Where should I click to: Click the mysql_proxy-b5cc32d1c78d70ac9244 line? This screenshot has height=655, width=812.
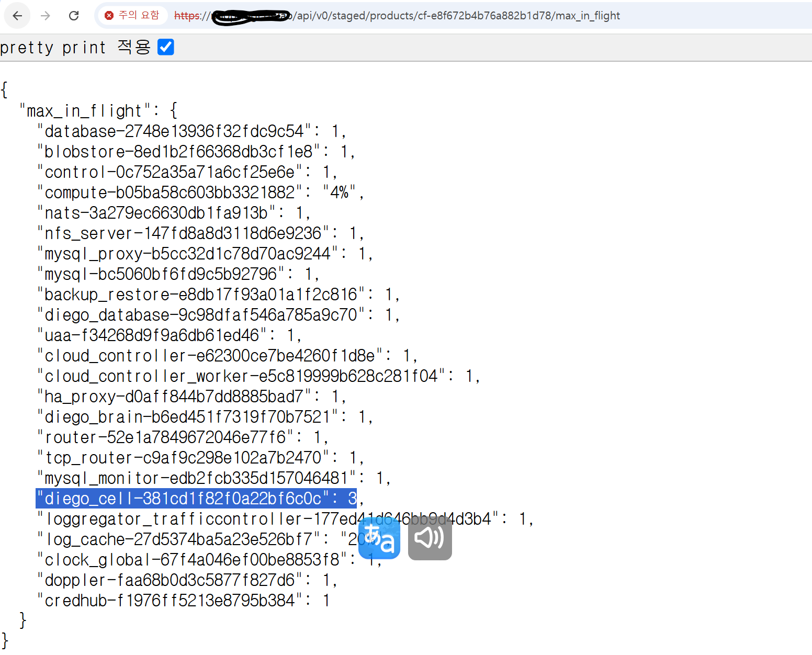tap(205, 254)
